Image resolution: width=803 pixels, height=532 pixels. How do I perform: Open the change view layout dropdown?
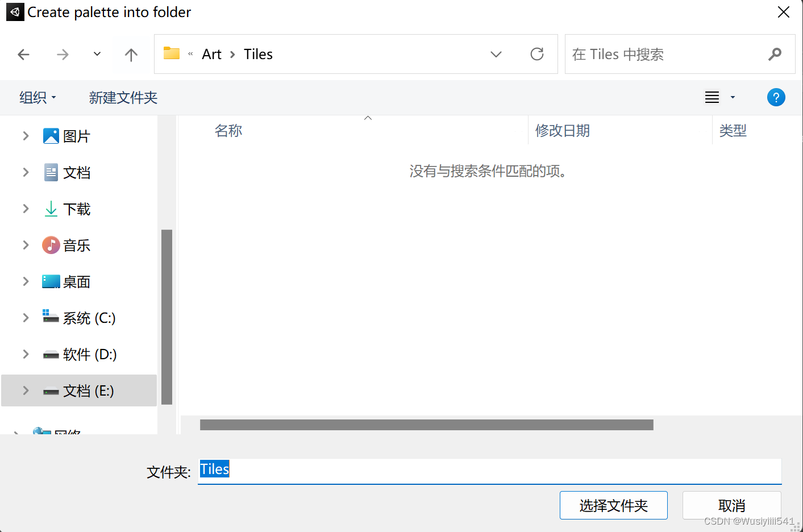pos(733,97)
